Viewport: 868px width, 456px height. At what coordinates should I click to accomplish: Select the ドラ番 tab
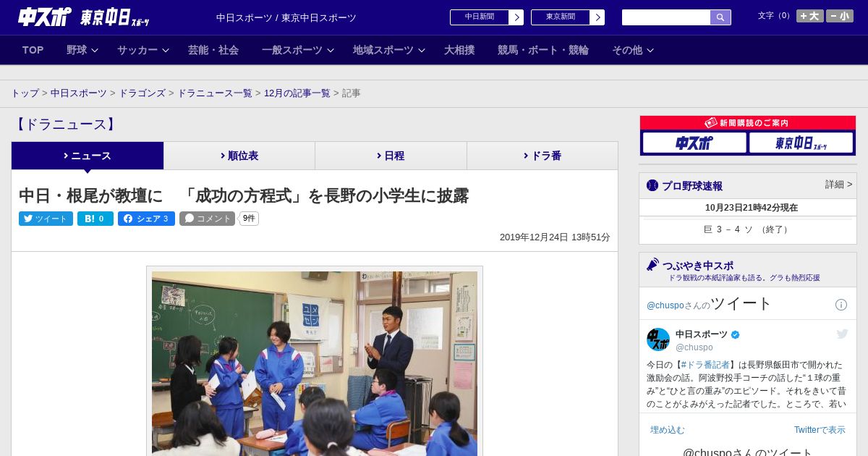click(542, 156)
